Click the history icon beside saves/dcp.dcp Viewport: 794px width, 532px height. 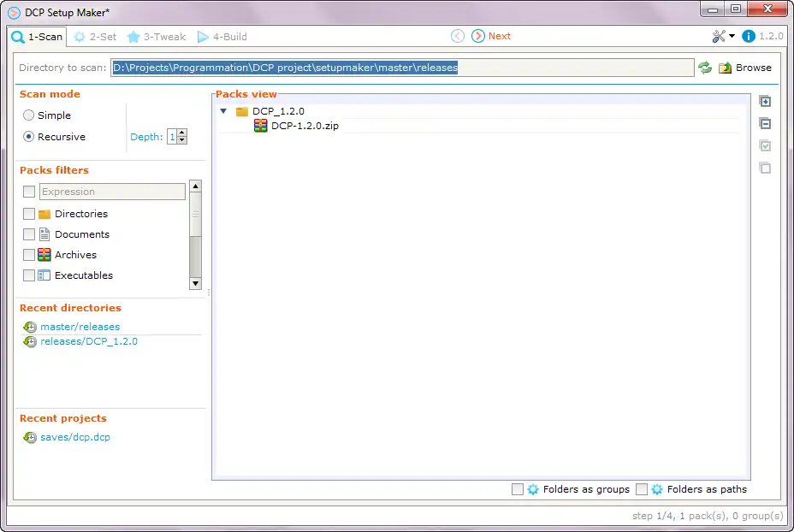[30, 437]
